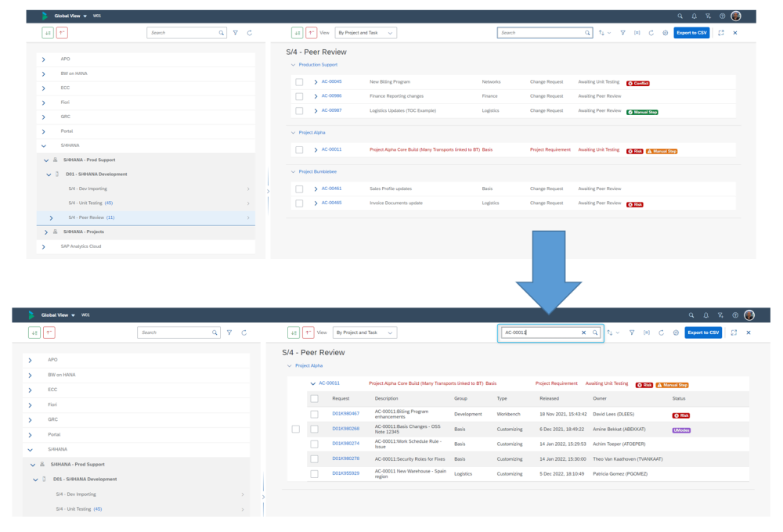Select BW on HANA in the bottom tree
The width and height of the screenshot is (783, 532).
coord(135,375)
